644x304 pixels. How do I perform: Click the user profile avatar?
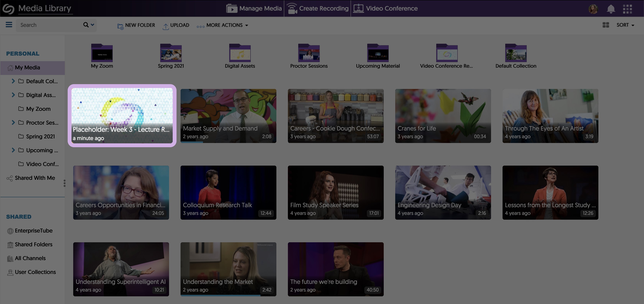(x=593, y=9)
